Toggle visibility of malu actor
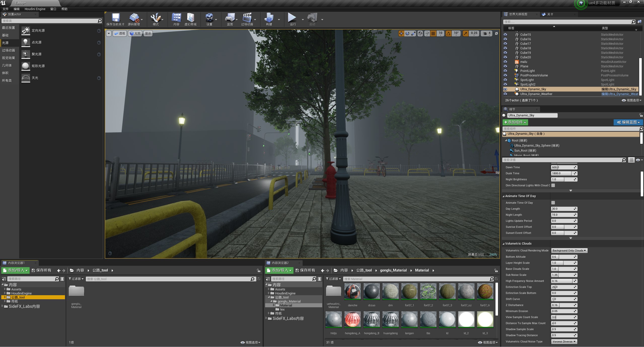This screenshot has width=644, height=347. point(505,62)
